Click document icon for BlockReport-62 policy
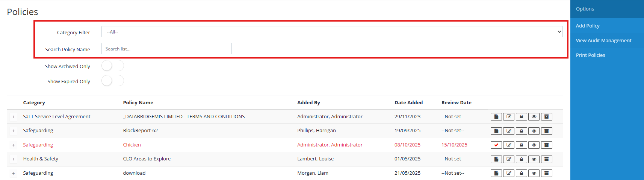The width and height of the screenshot is (644, 180). 496,131
